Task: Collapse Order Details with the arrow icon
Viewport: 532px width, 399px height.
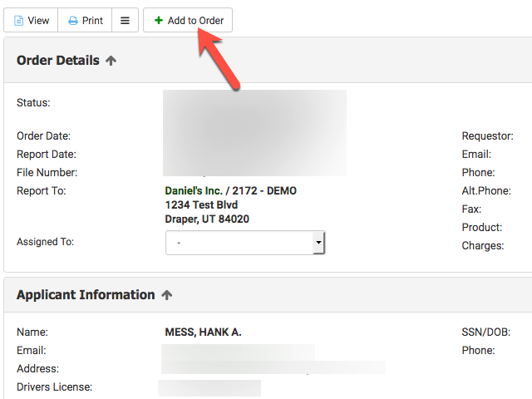Action: [111, 61]
